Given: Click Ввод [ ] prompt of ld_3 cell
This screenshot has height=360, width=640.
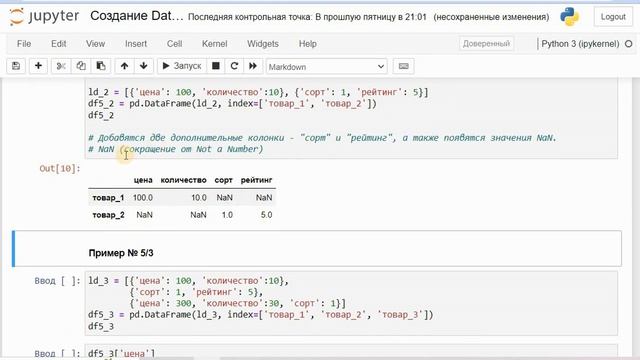Looking at the screenshot, I should tap(57, 281).
